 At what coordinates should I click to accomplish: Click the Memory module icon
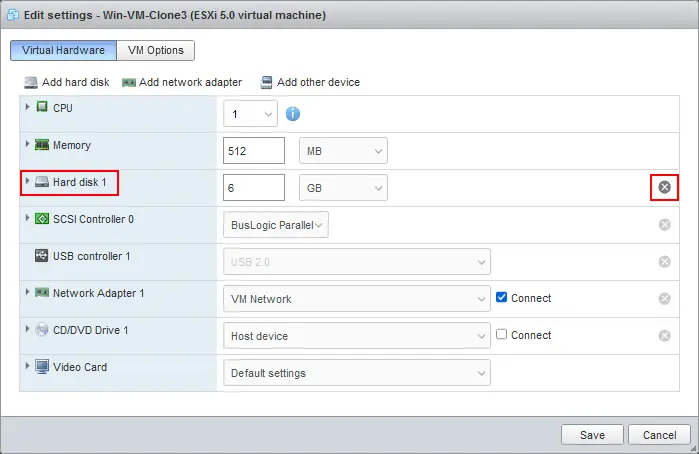click(x=42, y=144)
